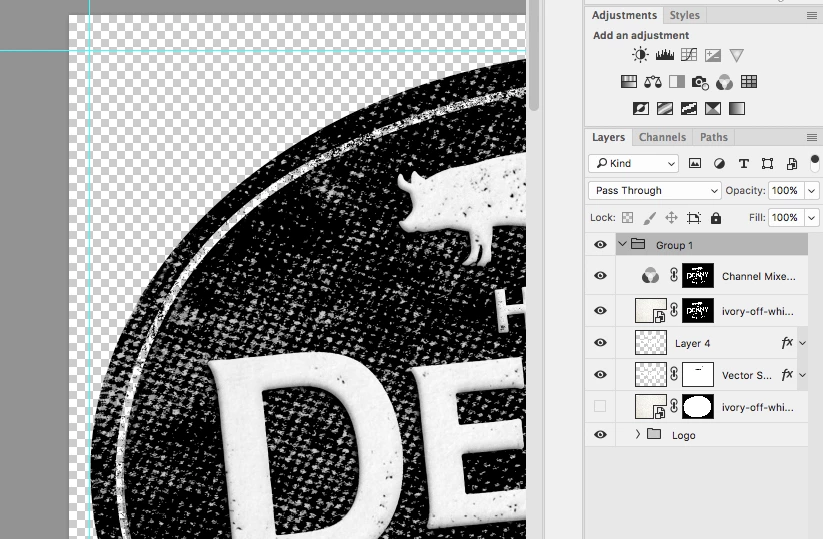Open the Fill slider dropdown
The height and width of the screenshot is (539, 823).
(812, 217)
